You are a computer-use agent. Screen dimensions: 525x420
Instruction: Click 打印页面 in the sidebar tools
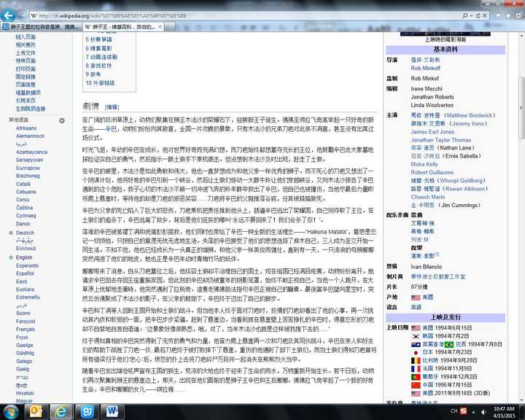click(x=26, y=69)
